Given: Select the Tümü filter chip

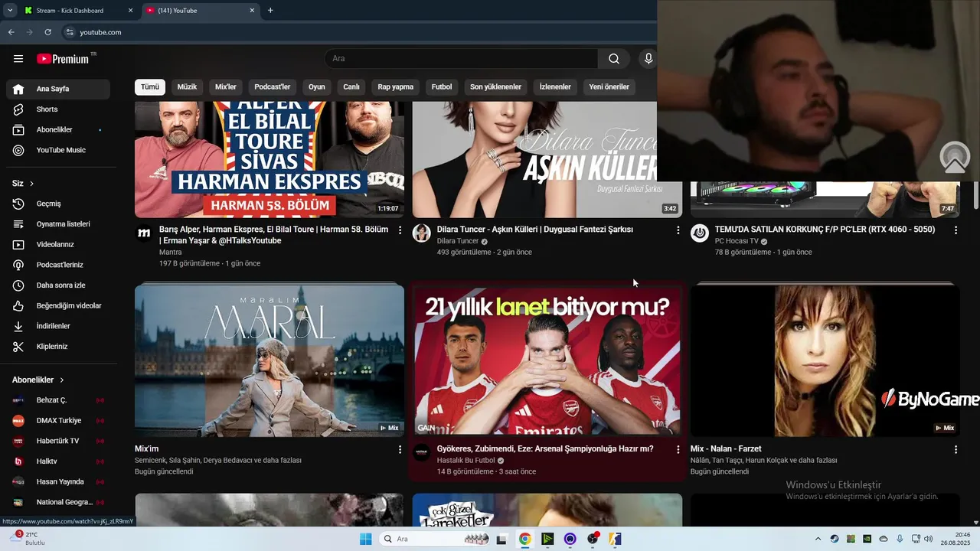Looking at the screenshot, I should pos(150,87).
